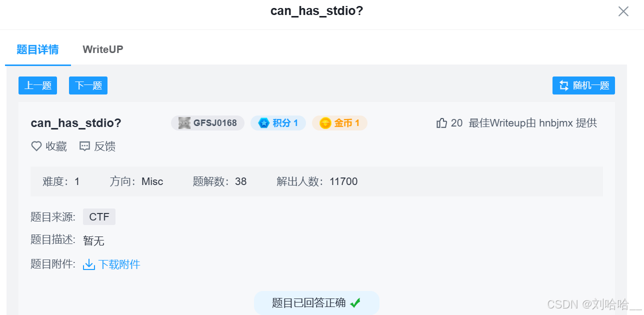Click the 题目已回答正确 status banner
The width and height of the screenshot is (644, 315).
[316, 302]
